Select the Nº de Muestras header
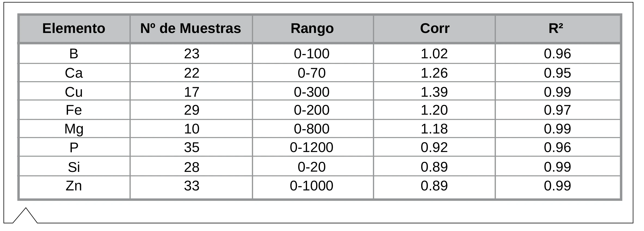644x231 pixels. [x=191, y=28]
